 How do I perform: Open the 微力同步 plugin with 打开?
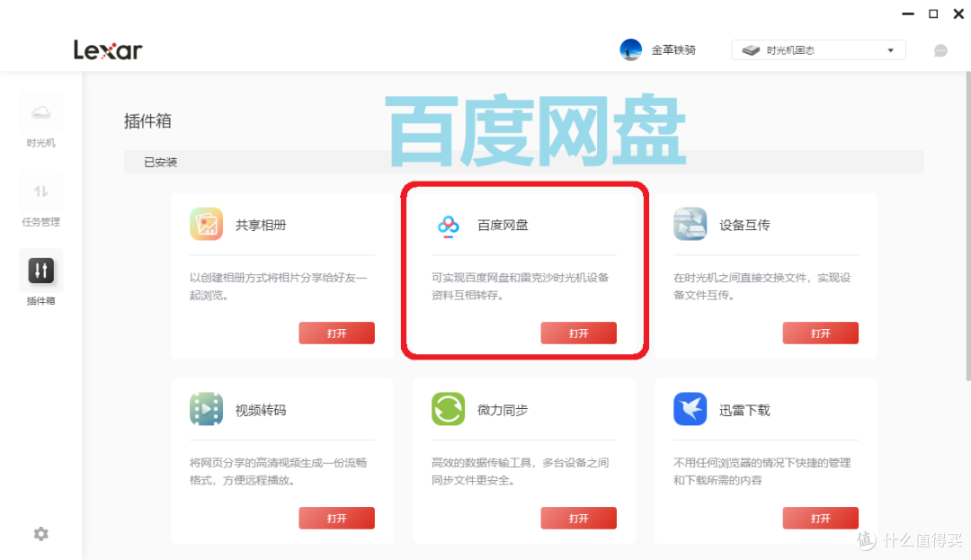[x=578, y=518]
